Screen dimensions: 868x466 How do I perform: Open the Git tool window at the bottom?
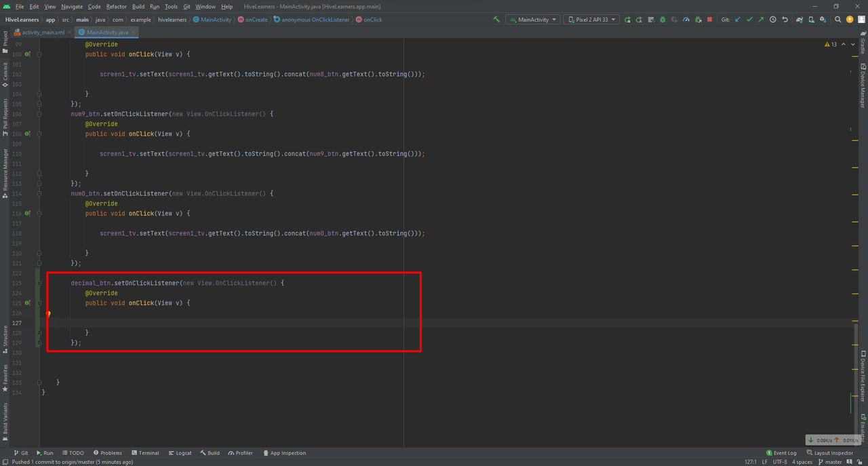21,453
